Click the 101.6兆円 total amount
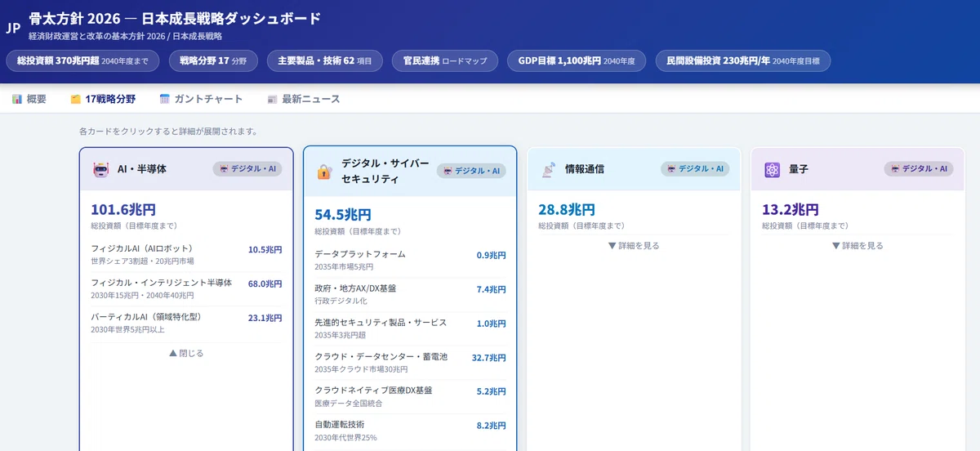Image resolution: width=980 pixels, height=451 pixels. pyautogui.click(x=123, y=210)
